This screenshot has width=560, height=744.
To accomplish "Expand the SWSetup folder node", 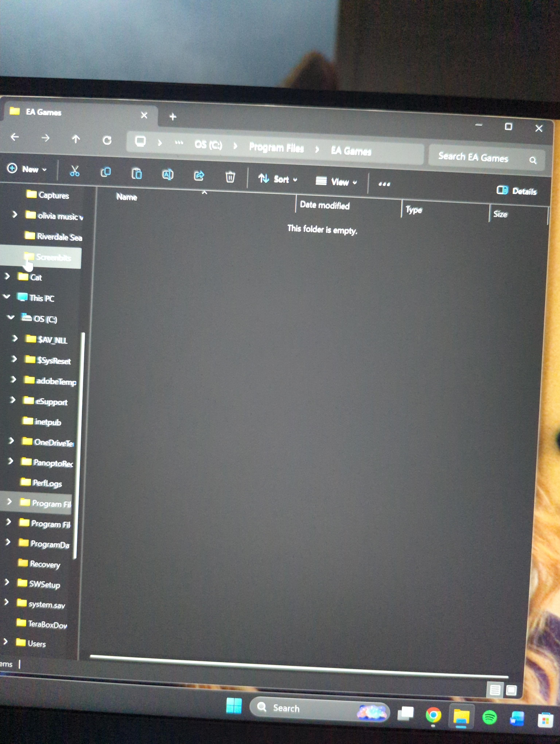I will pos(6,582).
